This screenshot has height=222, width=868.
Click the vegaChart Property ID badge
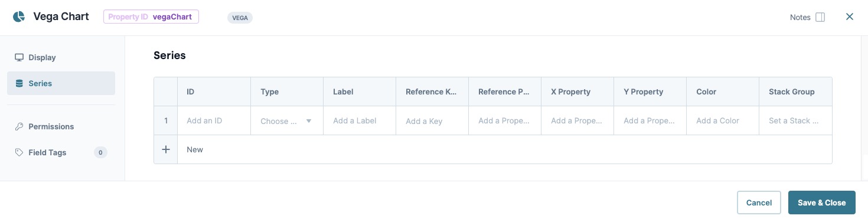pyautogui.click(x=151, y=17)
